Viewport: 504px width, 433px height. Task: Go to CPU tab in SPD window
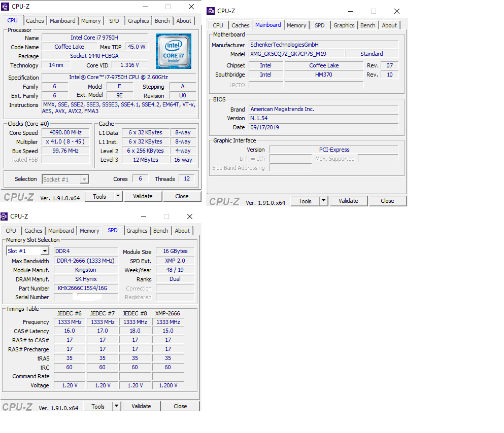point(11,231)
